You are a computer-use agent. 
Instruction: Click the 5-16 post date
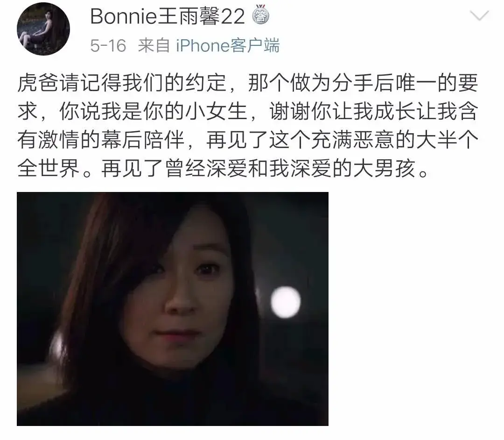[x=108, y=45]
